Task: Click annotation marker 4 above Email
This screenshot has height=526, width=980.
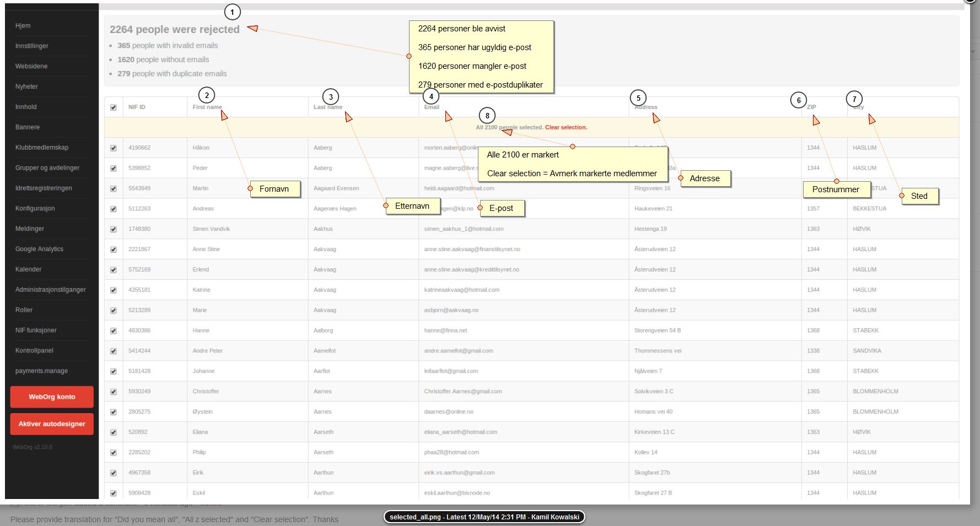Action: click(x=431, y=96)
